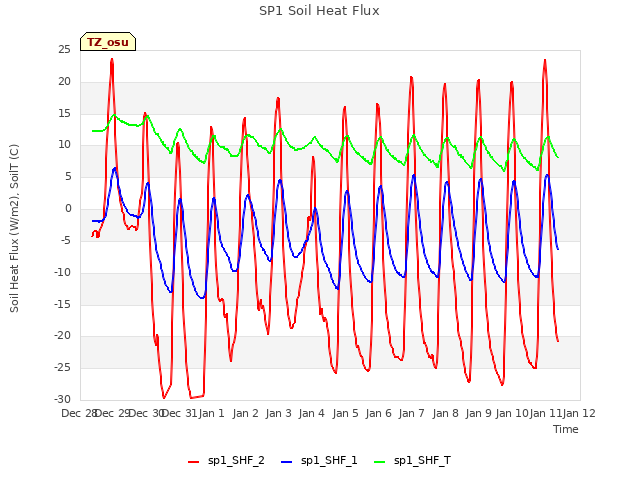Click the Soil Heat Flux y-axis label

pos(14,229)
